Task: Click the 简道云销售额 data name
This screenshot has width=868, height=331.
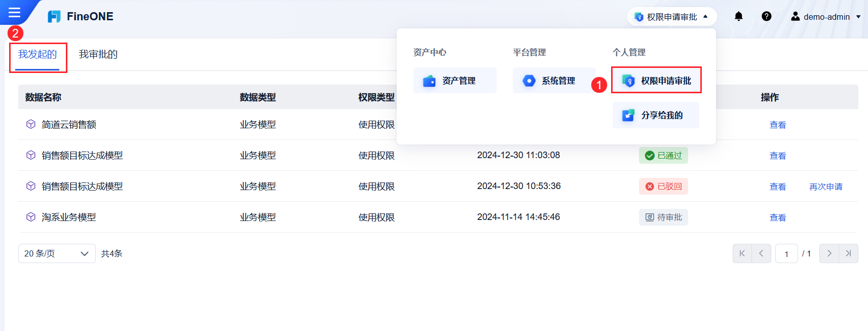Action: (x=69, y=124)
